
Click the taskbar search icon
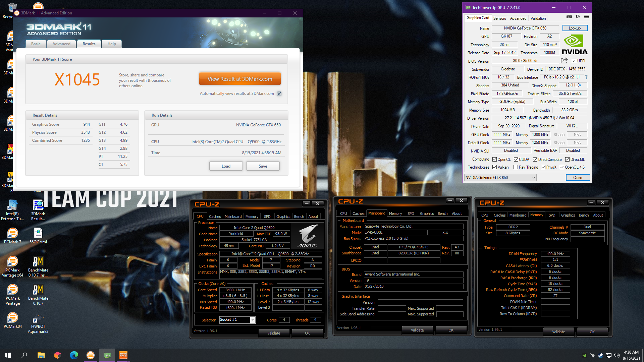tap(24, 355)
